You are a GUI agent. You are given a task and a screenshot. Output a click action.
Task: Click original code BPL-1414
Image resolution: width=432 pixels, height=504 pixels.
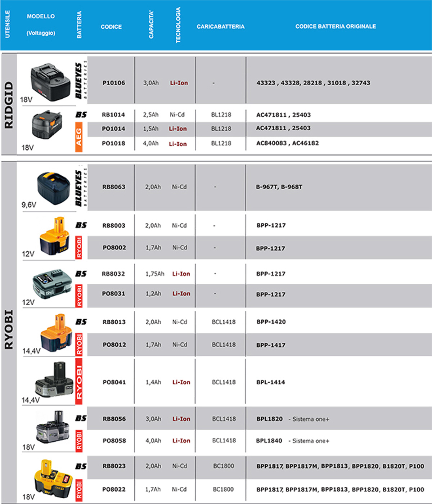(x=271, y=382)
